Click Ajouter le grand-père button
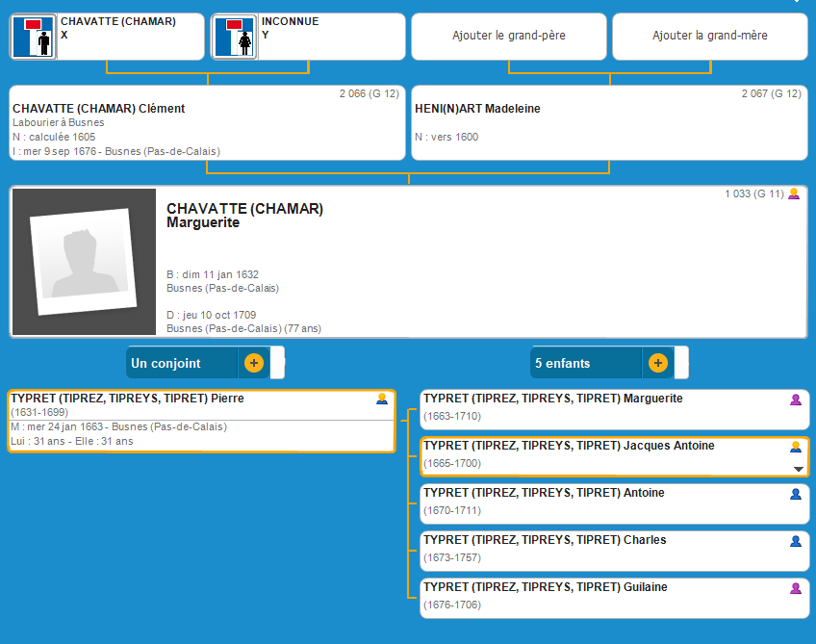 (x=508, y=37)
